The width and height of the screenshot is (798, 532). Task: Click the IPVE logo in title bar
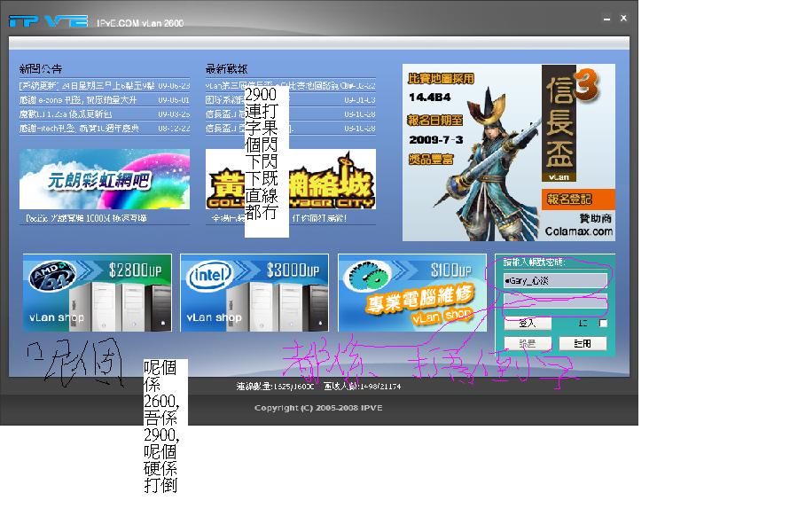pyautogui.click(x=49, y=21)
